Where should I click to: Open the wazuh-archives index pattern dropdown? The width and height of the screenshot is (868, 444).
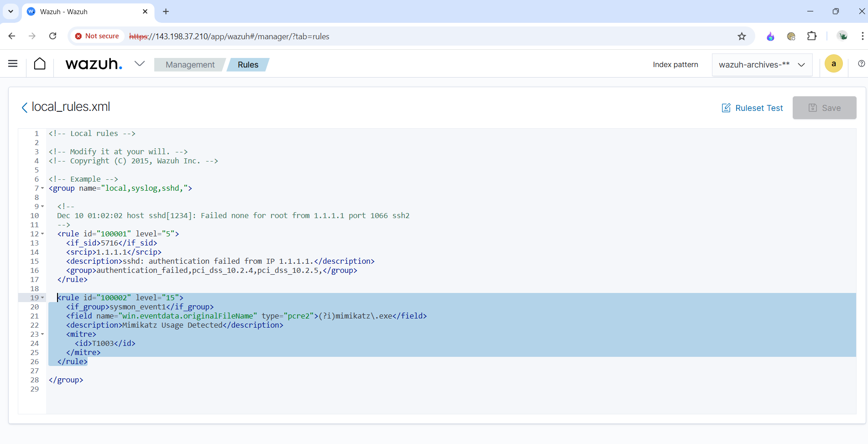coord(762,65)
